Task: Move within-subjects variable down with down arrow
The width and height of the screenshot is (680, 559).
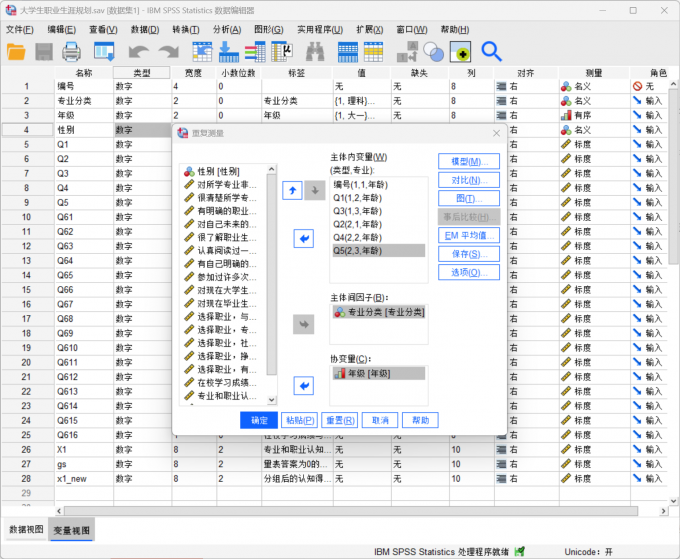Action: (x=315, y=190)
